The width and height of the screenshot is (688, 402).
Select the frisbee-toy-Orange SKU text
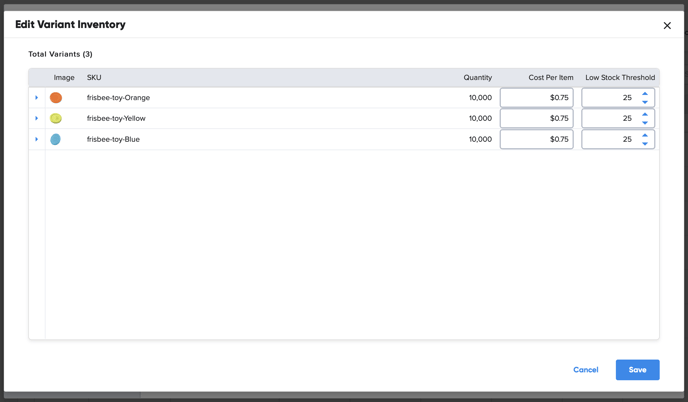pyautogui.click(x=118, y=97)
